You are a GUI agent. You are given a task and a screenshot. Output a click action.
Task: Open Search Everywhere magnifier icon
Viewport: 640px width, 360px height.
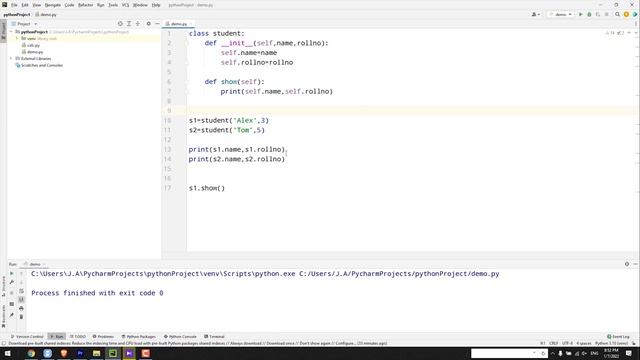(618, 14)
